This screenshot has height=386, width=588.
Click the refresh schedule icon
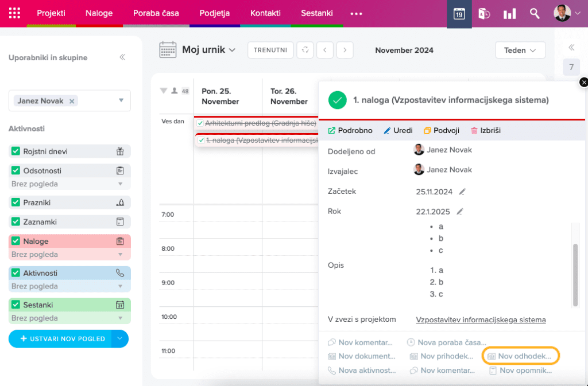(305, 50)
